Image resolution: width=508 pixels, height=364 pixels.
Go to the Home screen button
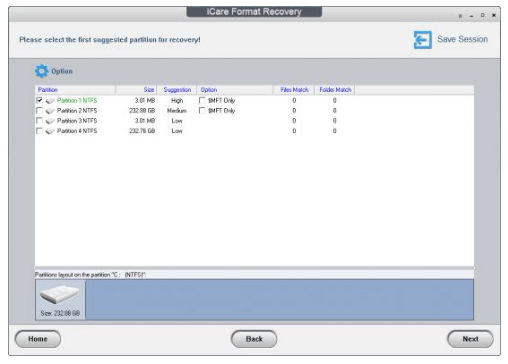pos(38,339)
